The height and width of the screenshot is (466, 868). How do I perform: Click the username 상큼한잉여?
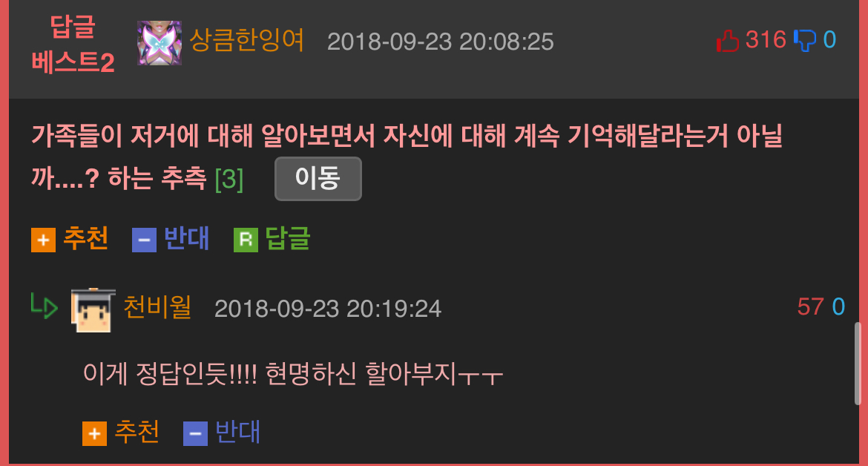(246, 40)
